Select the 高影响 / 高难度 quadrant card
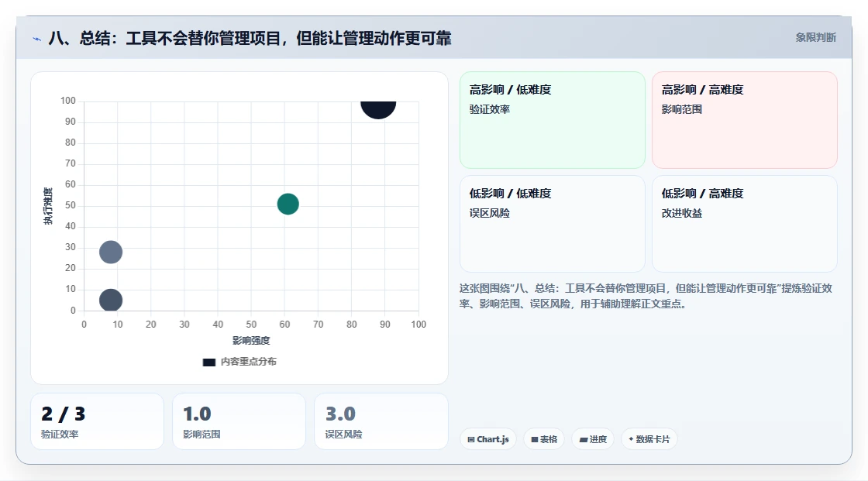This screenshot has width=868, height=481. click(x=745, y=120)
